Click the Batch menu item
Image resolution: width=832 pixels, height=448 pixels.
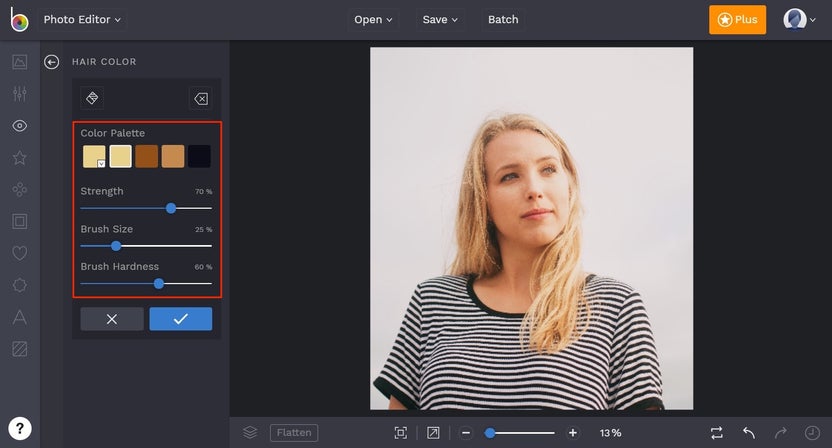503,20
